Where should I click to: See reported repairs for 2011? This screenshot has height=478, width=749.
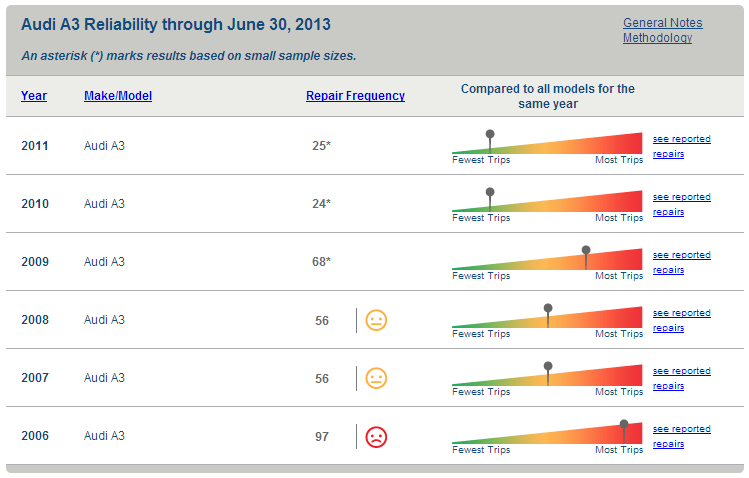click(x=681, y=146)
